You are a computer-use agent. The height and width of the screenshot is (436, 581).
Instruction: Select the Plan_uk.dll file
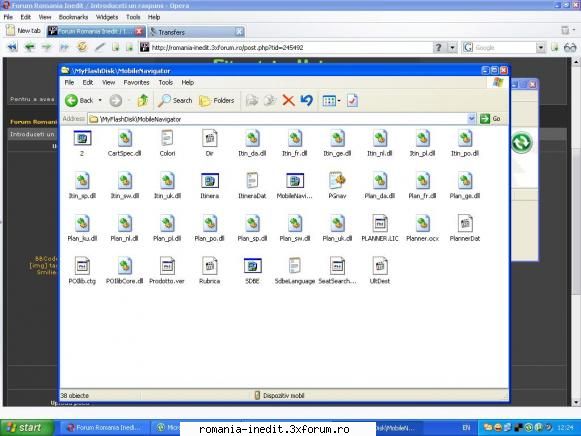click(337, 228)
